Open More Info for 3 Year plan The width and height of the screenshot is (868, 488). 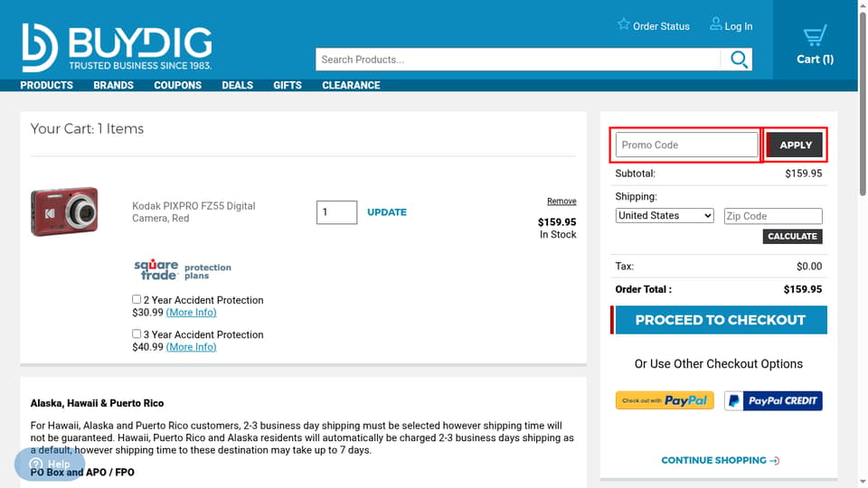(x=191, y=347)
